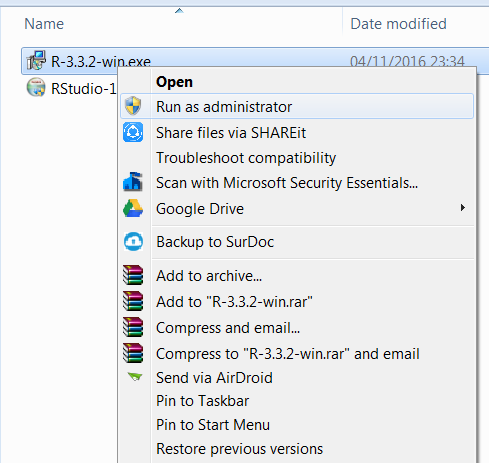Click the sort arrow above Name column
Viewport: 489px width, 463px height.
pos(179,11)
